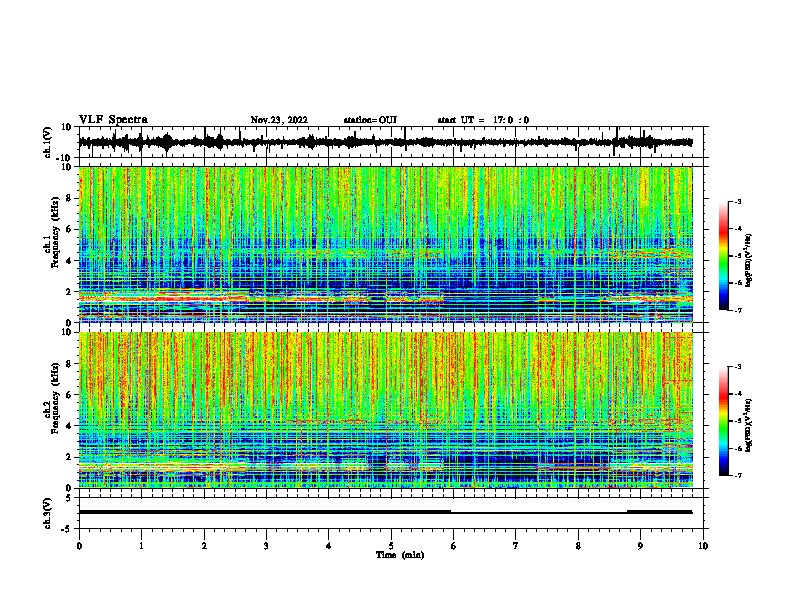Click time axis tick label '7'
The image size is (792, 612).
pos(516,546)
